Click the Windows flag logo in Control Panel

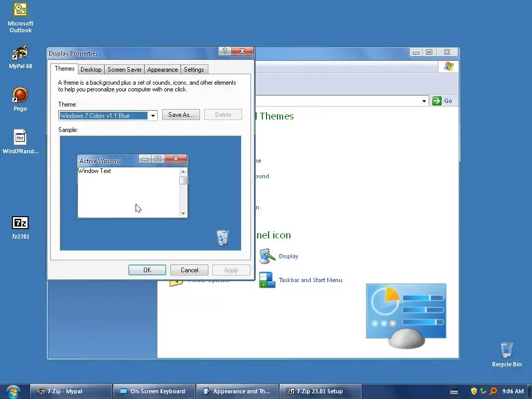pos(448,66)
